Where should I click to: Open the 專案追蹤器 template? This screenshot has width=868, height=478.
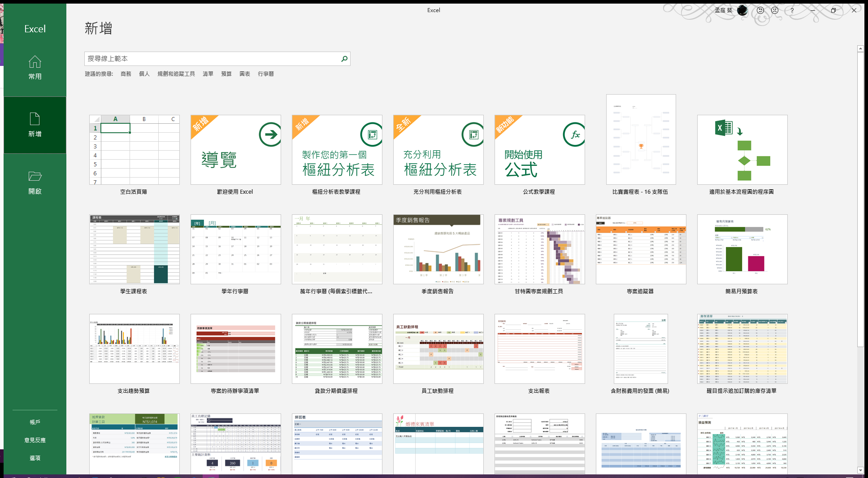tap(641, 249)
